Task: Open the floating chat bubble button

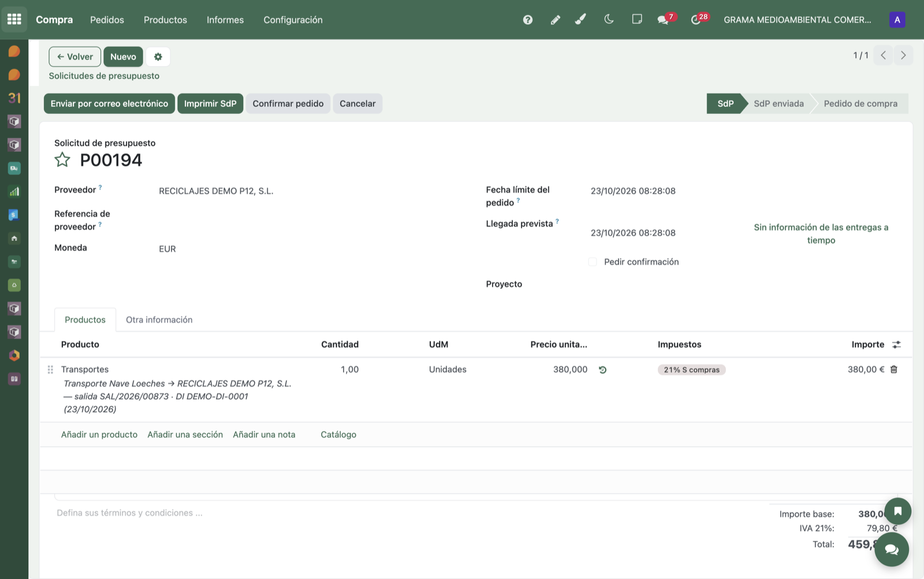Action: (892, 550)
